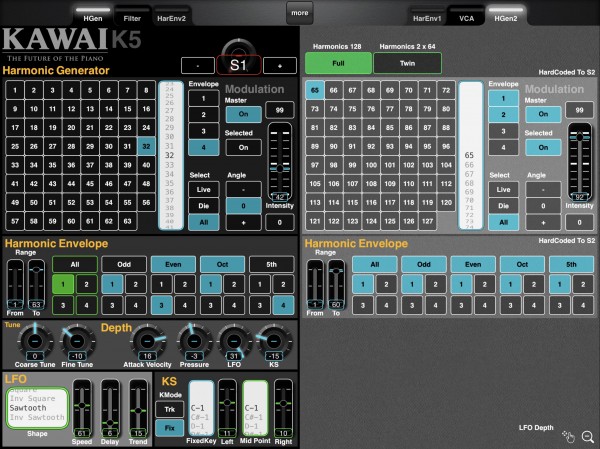Click Angle 0 button in left panel
Image resolution: width=600 pixels, height=449 pixels.
[243, 206]
